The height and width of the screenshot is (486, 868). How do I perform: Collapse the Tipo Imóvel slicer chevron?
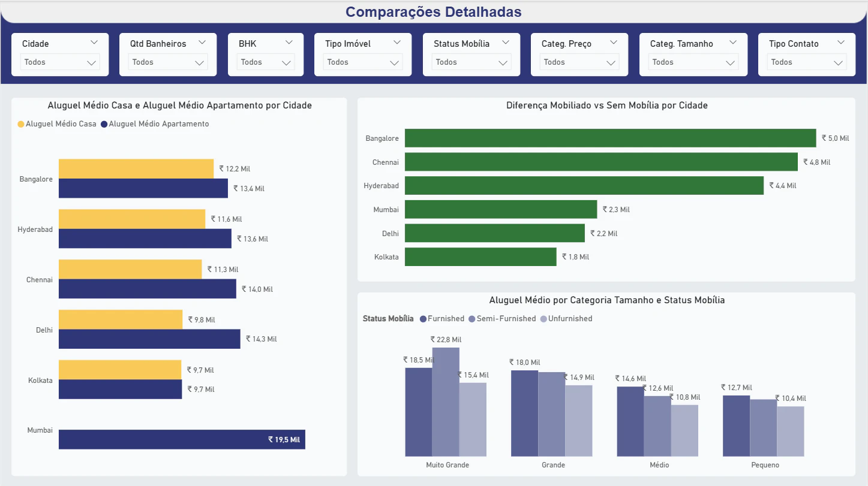tap(397, 43)
